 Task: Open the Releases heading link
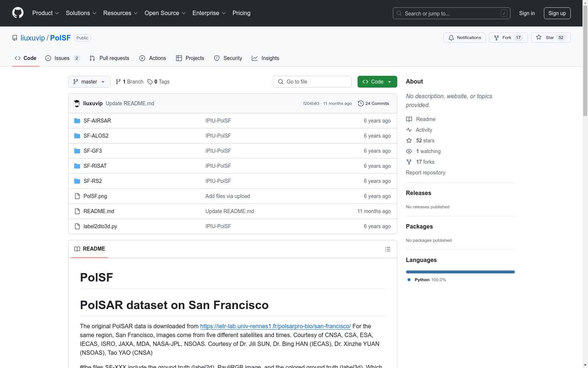pos(419,193)
